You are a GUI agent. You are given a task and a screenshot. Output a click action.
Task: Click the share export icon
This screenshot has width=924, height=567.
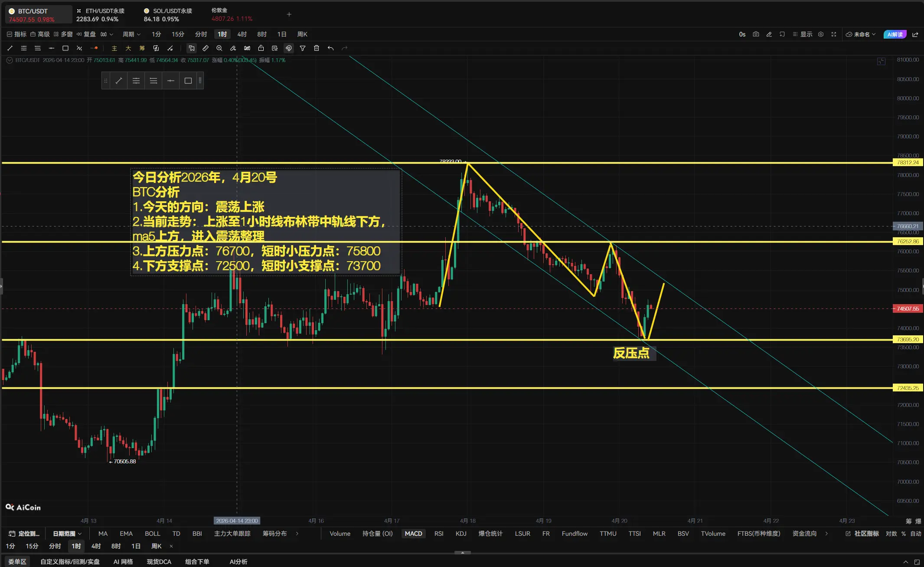pyautogui.click(x=915, y=34)
